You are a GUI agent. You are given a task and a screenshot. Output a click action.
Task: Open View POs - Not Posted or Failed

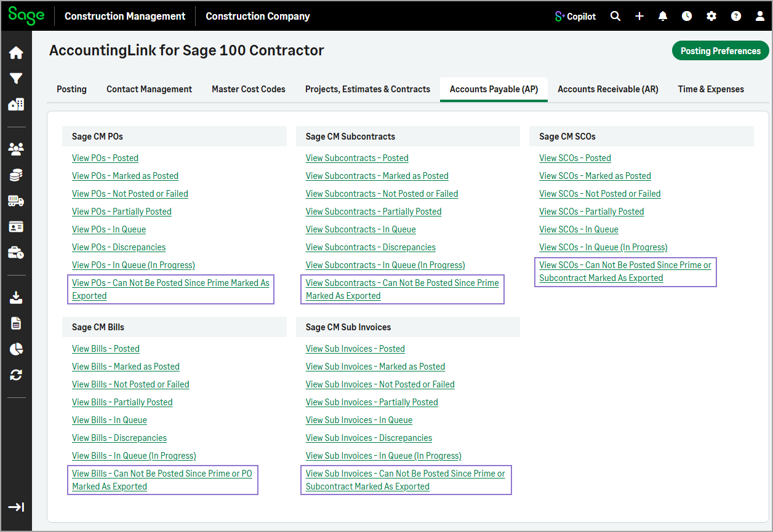[x=130, y=194]
